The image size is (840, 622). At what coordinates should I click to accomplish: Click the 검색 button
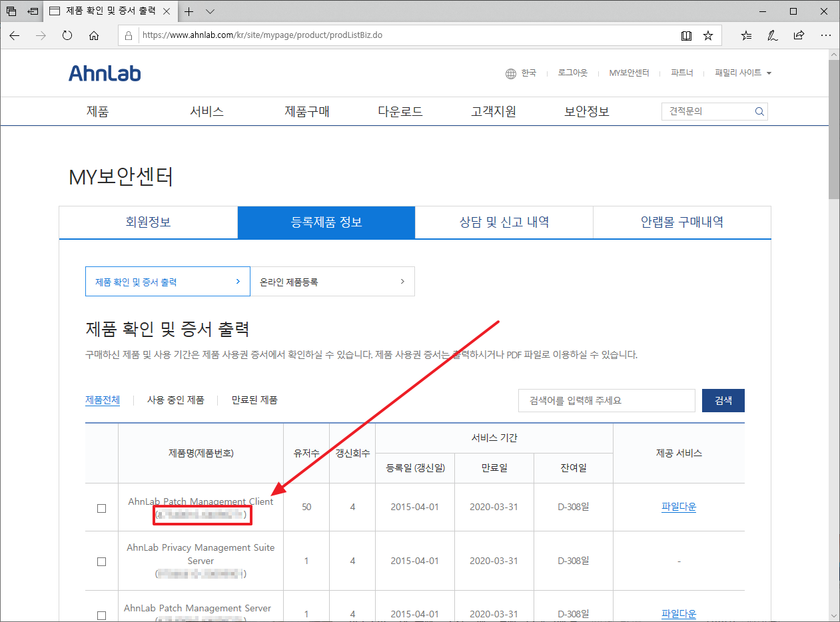tap(723, 401)
